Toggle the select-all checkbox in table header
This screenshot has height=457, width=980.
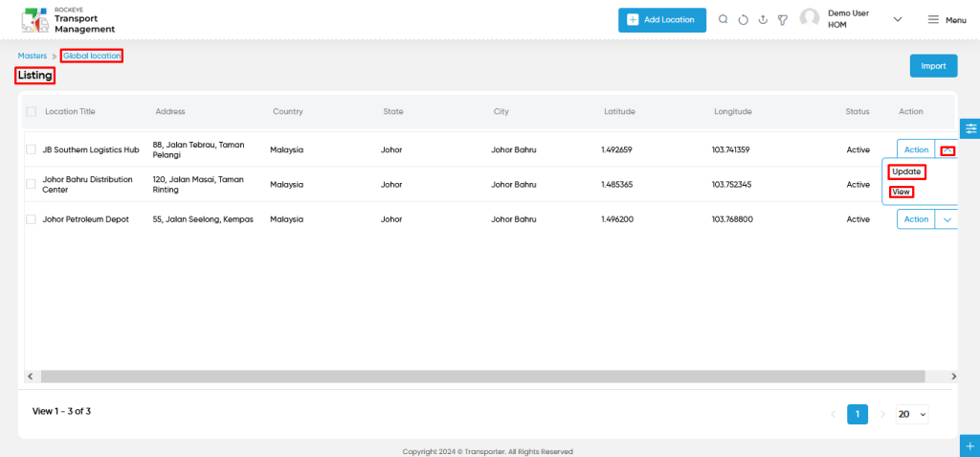(32, 111)
